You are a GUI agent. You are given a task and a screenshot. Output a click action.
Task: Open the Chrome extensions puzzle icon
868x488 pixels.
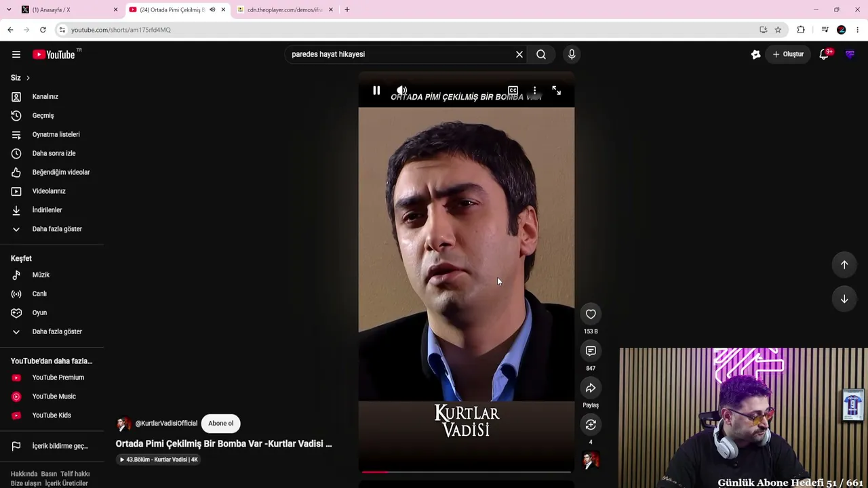coord(801,30)
